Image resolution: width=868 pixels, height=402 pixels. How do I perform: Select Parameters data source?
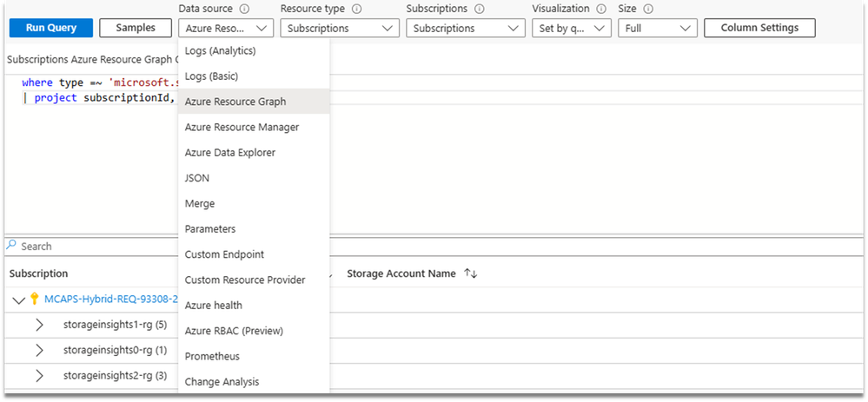coord(254,229)
